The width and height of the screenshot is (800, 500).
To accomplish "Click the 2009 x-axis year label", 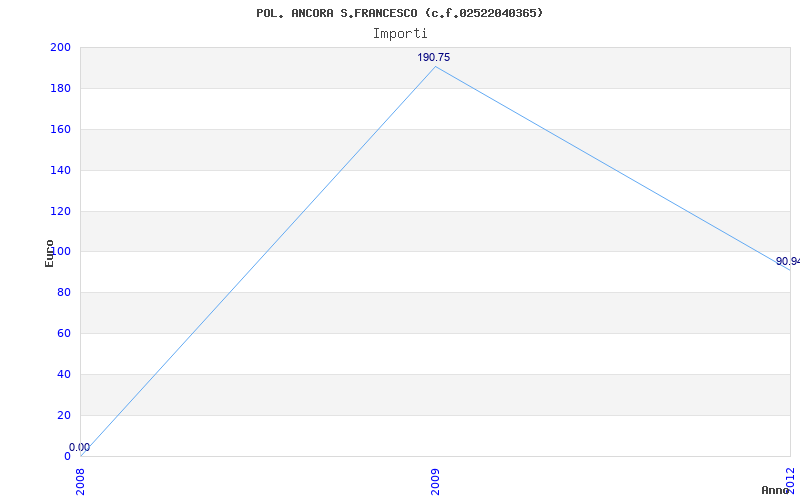I will tap(435, 481).
